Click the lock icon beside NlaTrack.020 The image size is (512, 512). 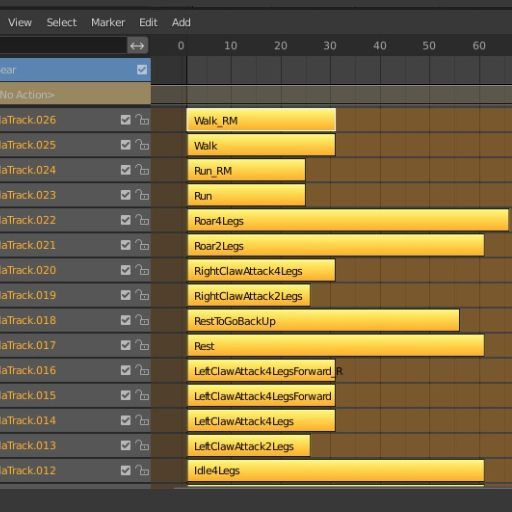click(x=142, y=270)
